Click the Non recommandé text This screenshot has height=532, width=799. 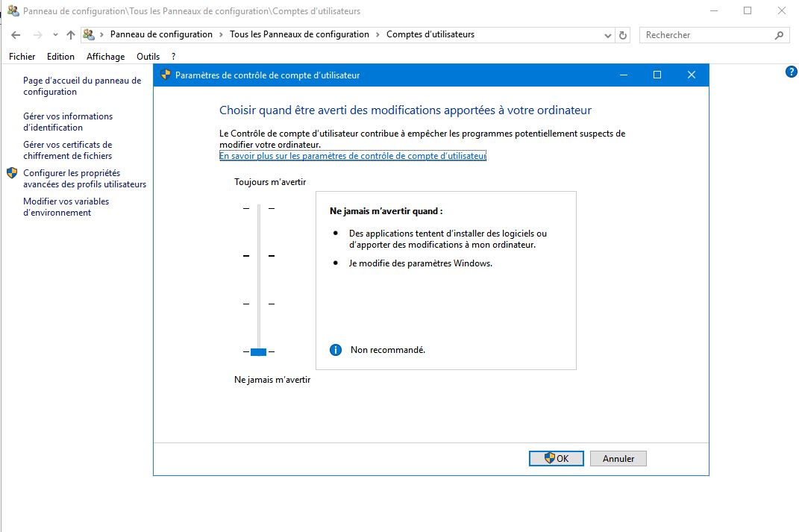click(388, 350)
